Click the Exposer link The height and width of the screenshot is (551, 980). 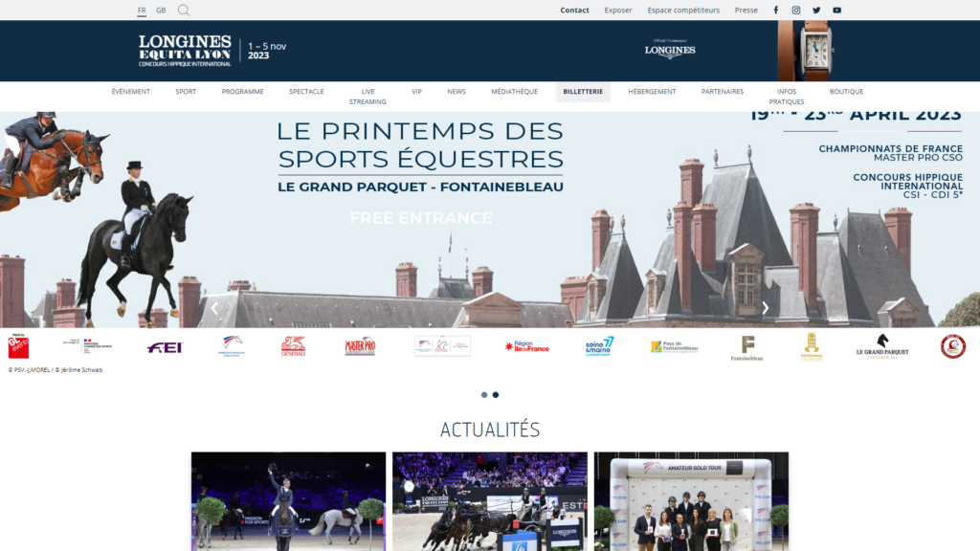(618, 10)
